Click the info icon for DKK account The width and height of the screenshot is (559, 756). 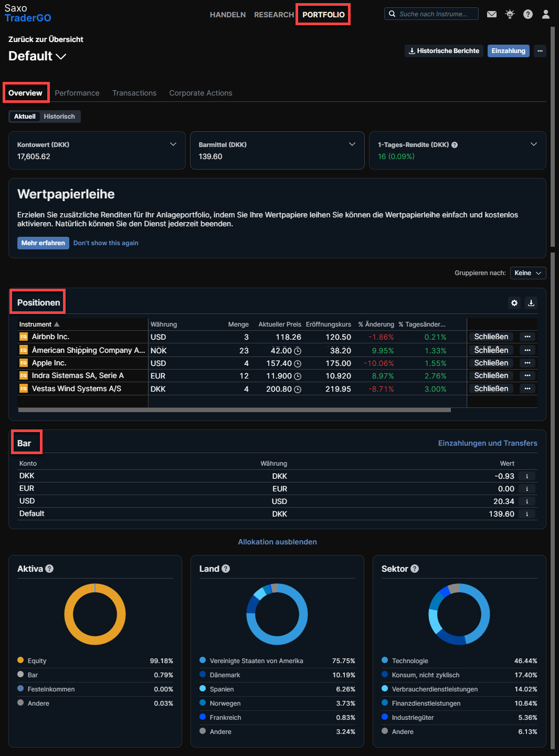(x=527, y=476)
